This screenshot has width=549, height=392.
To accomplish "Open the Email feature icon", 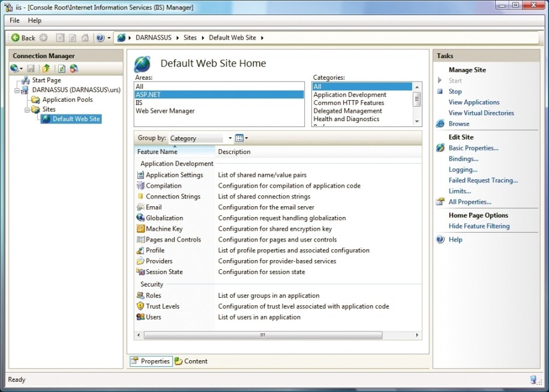I will [x=140, y=207].
